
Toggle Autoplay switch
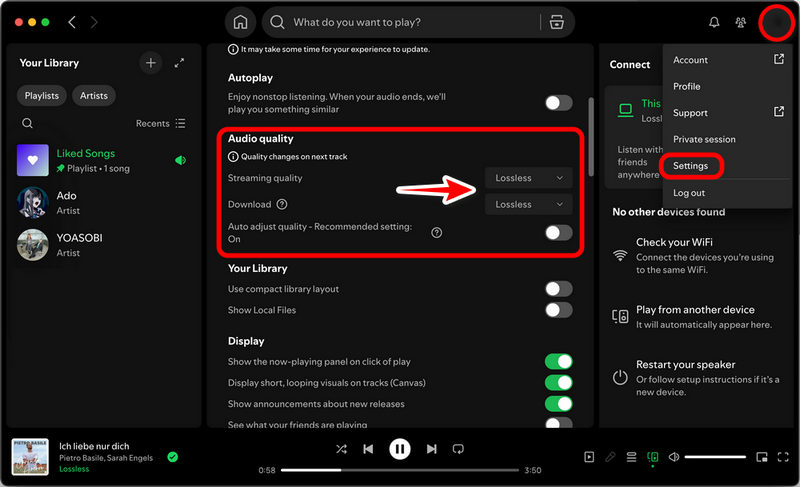[x=559, y=103]
